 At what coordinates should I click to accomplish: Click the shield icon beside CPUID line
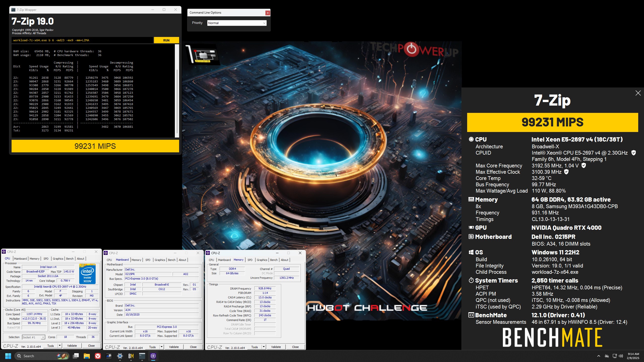(x=634, y=153)
